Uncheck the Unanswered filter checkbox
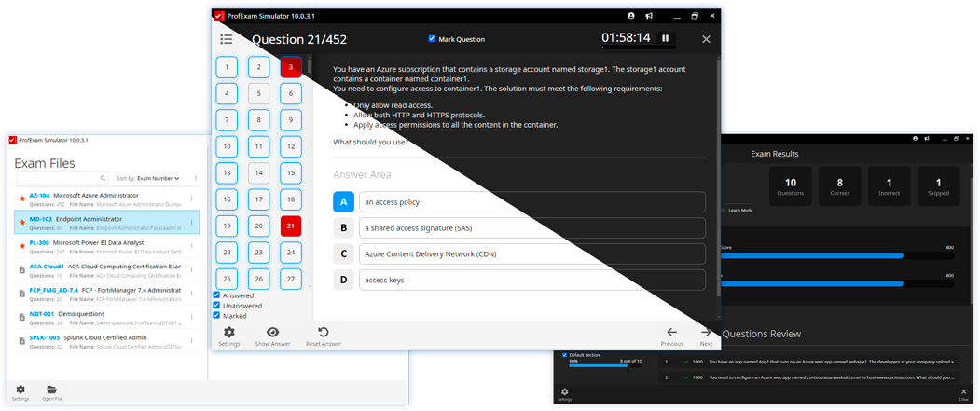 coord(216,306)
